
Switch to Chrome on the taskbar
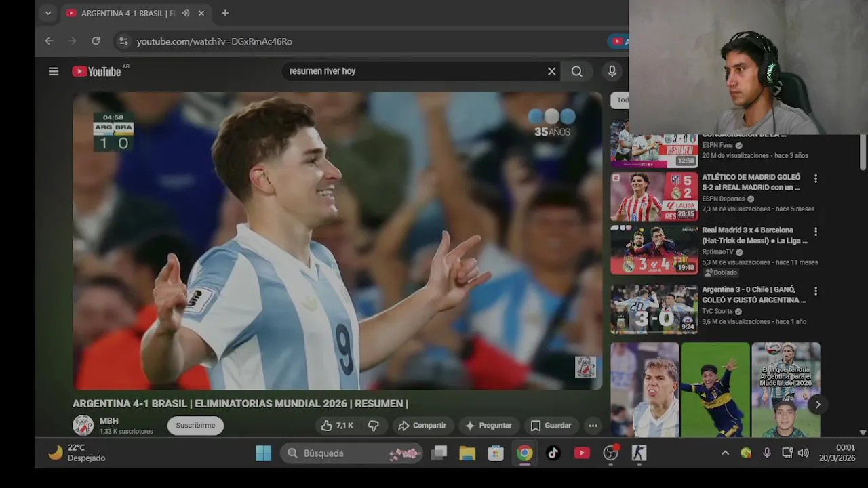click(x=525, y=453)
